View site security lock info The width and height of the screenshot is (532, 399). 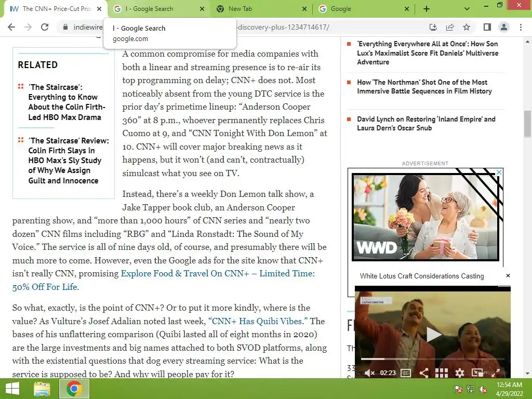pos(65,27)
